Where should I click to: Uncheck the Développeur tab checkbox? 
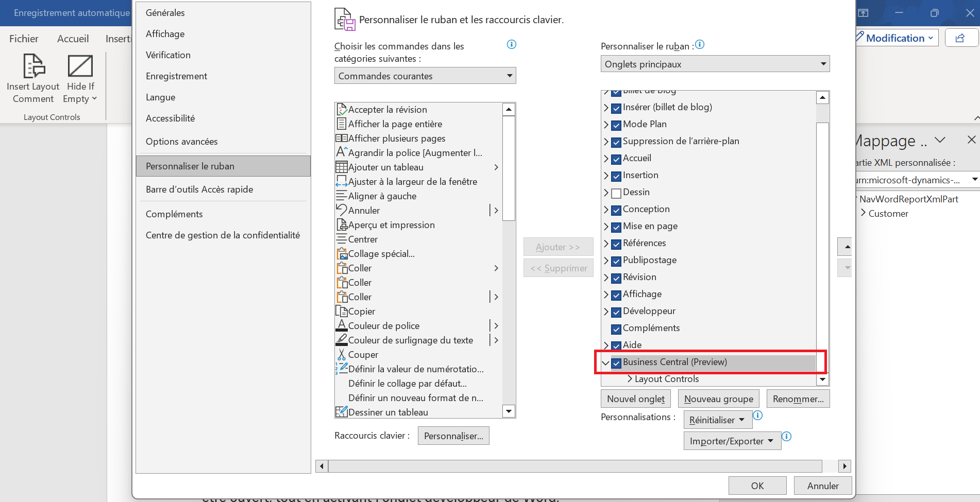tap(616, 312)
